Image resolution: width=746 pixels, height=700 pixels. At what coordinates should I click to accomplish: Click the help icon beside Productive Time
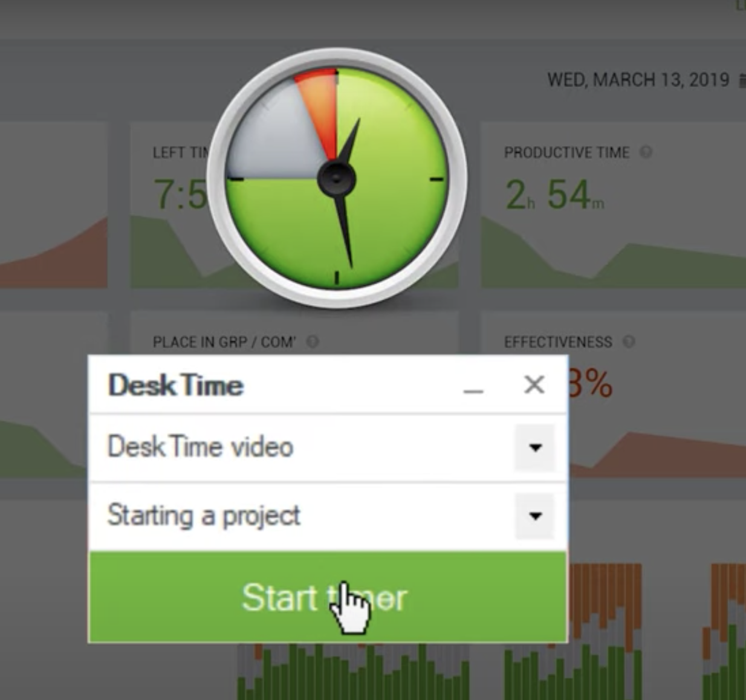646,152
